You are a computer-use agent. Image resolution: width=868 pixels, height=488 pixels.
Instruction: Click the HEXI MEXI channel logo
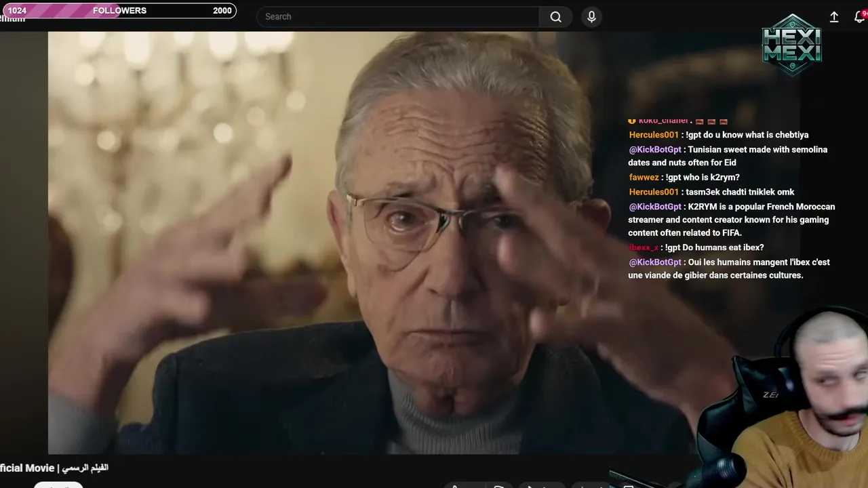click(791, 45)
